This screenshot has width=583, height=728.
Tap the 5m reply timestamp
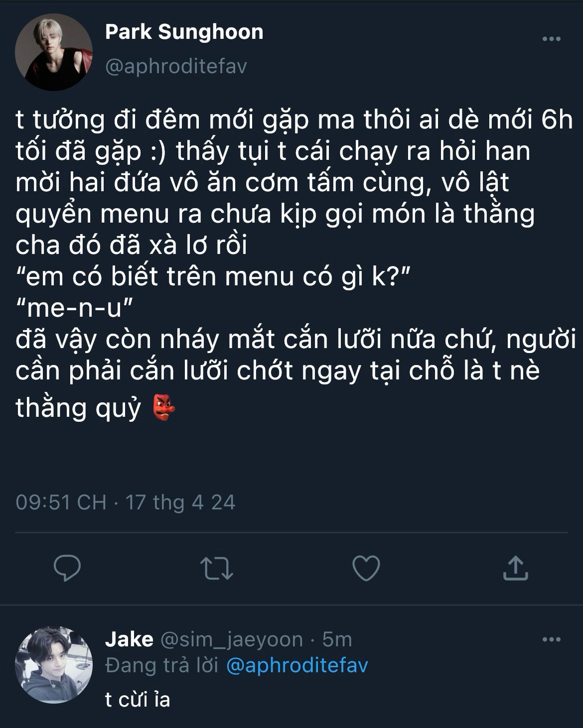click(337, 640)
